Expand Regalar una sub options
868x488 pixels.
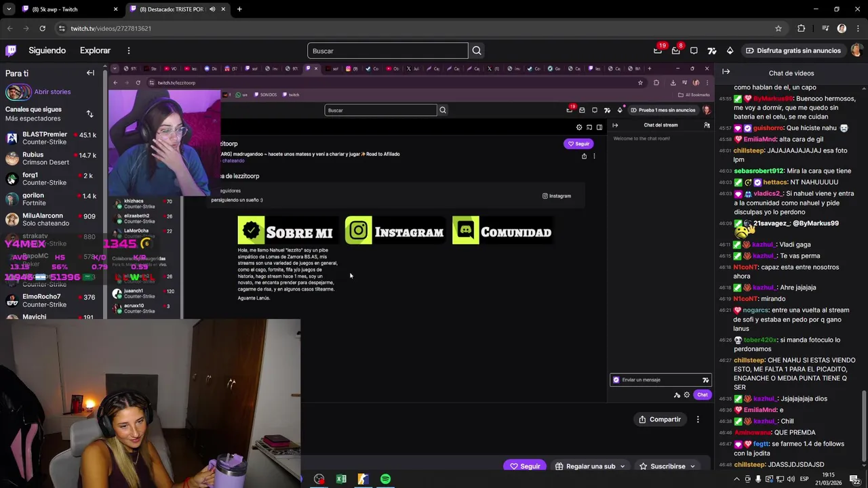pos(622,466)
